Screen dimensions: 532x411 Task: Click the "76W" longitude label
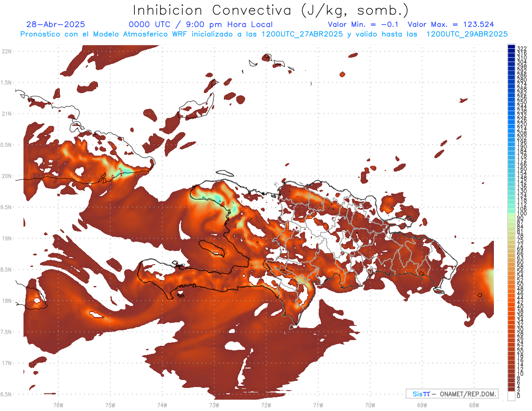tap(58, 405)
